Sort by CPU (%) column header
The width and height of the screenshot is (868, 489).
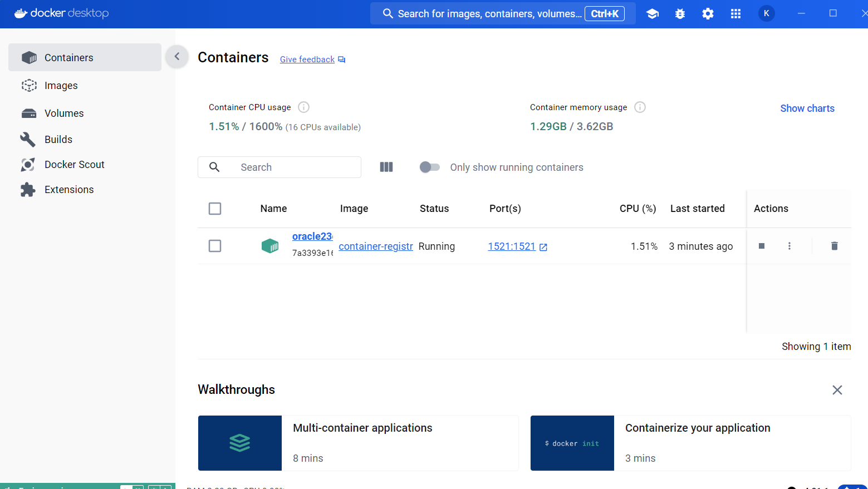coord(637,209)
